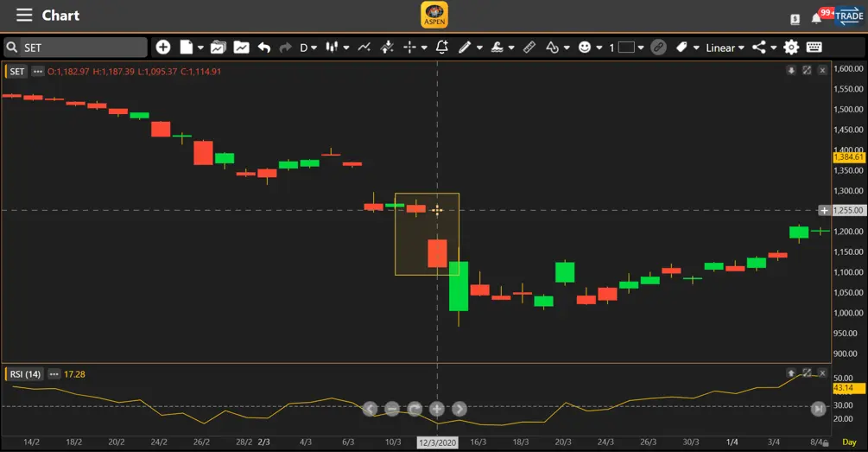Open the notifications bell with 99+ badge

(x=816, y=17)
